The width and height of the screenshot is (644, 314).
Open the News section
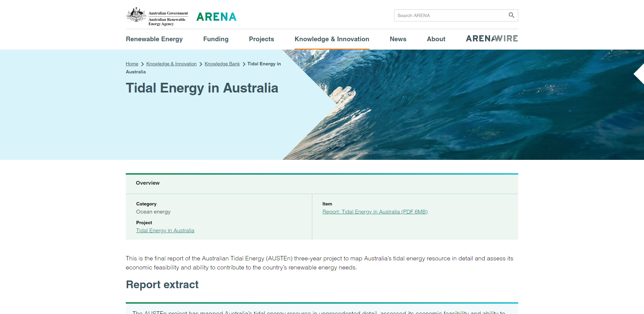coord(398,39)
